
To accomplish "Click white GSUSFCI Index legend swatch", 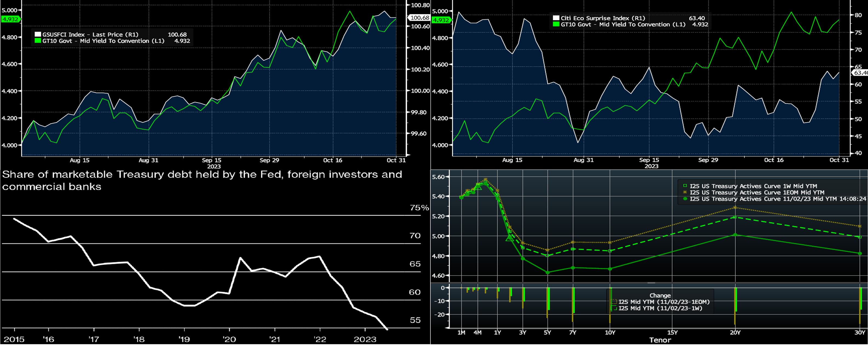I will (x=38, y=35).
